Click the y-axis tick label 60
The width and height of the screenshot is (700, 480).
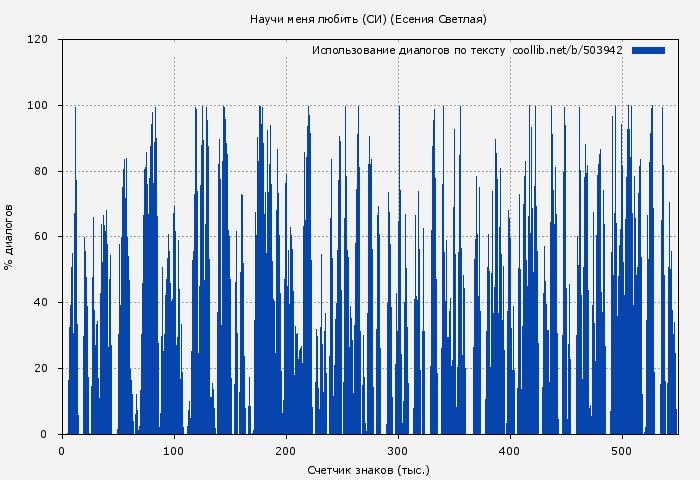click(x=41, y=237)
